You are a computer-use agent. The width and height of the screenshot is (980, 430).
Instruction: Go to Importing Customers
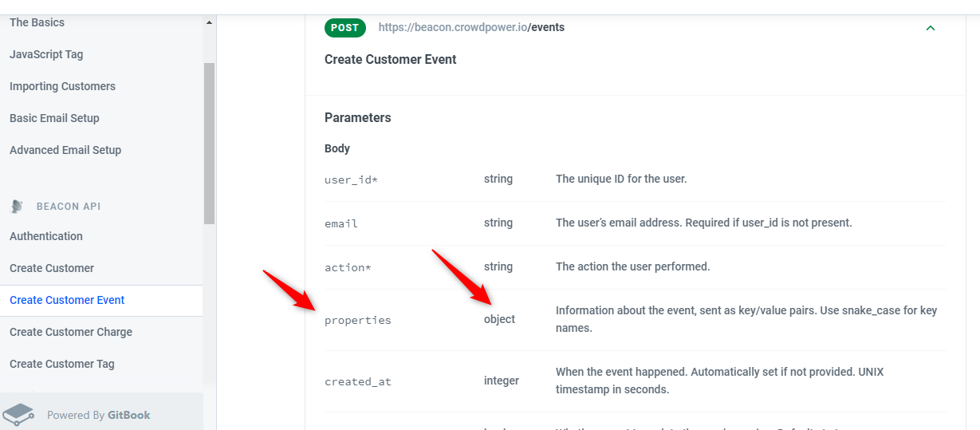(62, 86)
